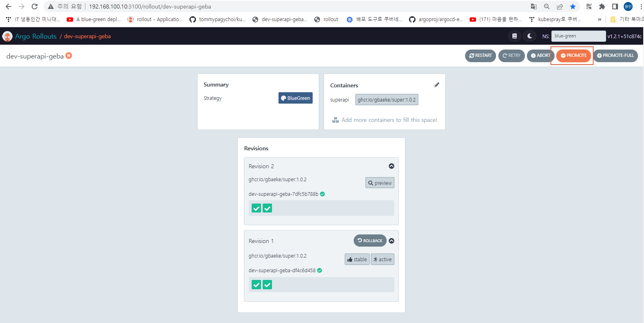Click the BlueGreen strategy badge
This screenshot has width=644, height=323.
(x=295, y=98)
